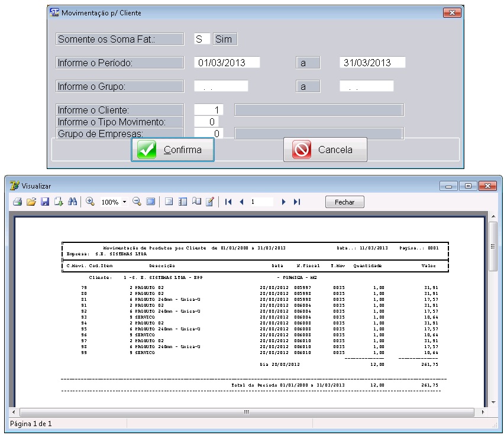
Task: Click the Cancela button
Action: pyautogui.click(x=325, y=150)
